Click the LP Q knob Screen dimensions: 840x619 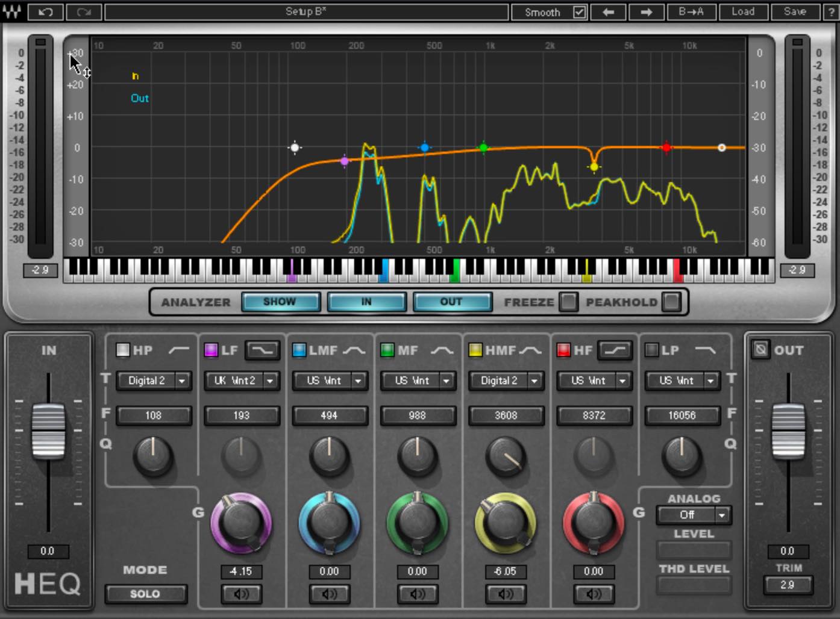[x=682, y=456]
